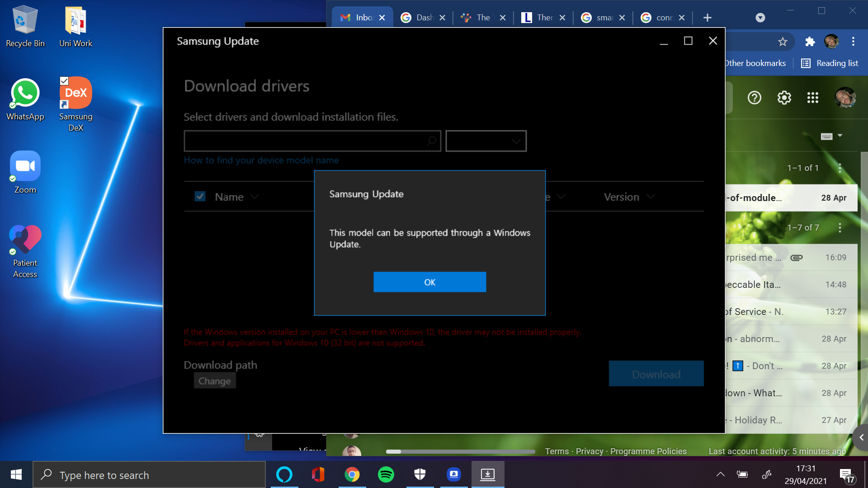868x488 pixels.
Task: Bookmark this page with the star icon
Action: [x=782, y=42]
